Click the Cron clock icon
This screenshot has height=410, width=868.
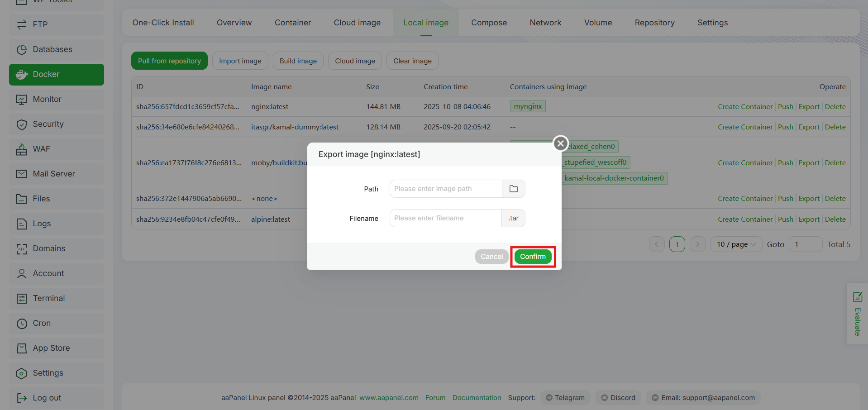tap(22, 323)
